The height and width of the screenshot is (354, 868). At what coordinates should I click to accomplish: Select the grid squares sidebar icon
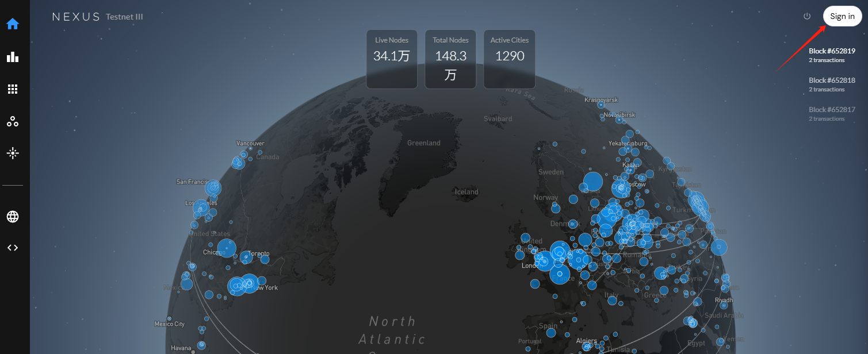pos(13,89)
